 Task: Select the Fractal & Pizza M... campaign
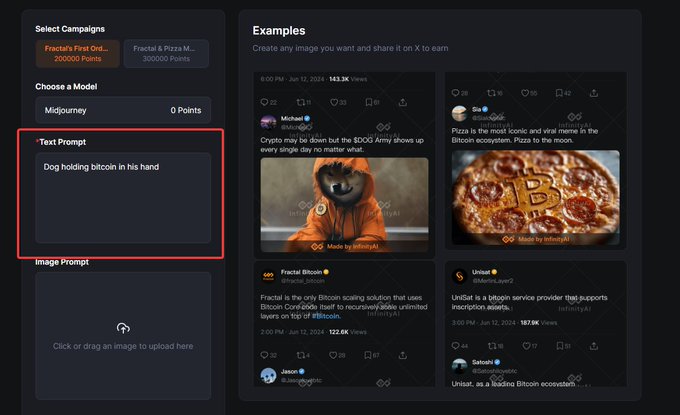point(166,53)
